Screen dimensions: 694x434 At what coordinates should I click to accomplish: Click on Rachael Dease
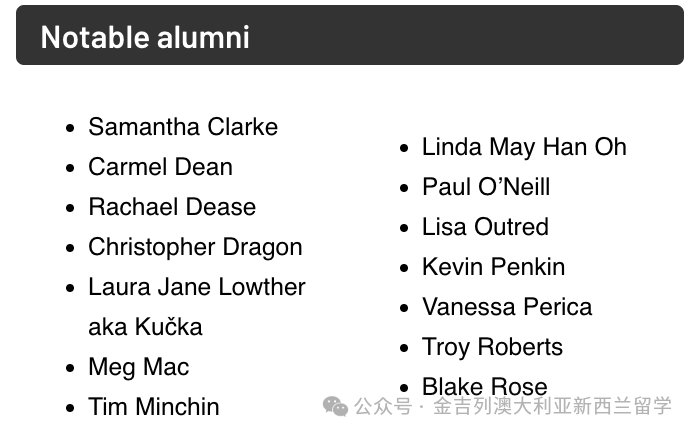[172, 207]
